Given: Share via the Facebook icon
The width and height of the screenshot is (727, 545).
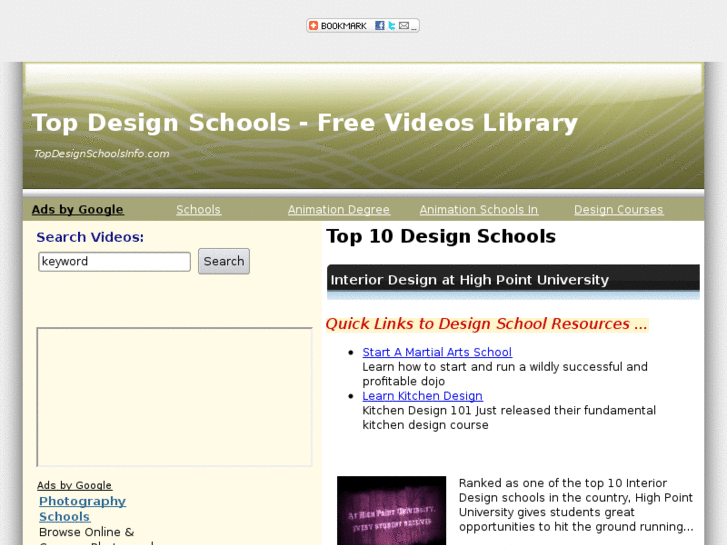Looking at the screenshot, I should coord(380,26).
